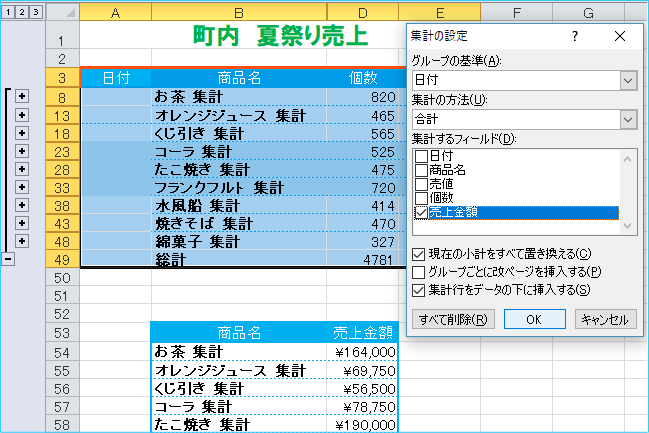
Task: Cancel the subtotal dialog
Action: pos(604,319)
